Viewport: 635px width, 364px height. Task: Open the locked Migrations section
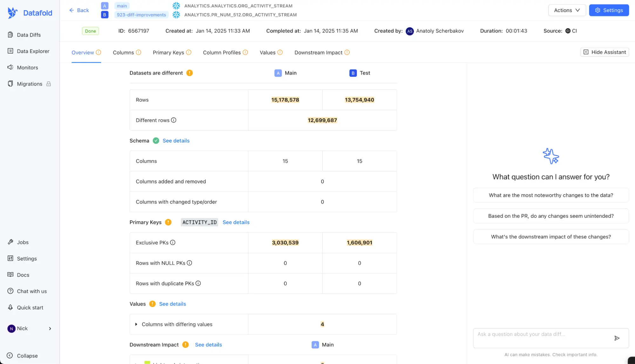click(30, 83)
